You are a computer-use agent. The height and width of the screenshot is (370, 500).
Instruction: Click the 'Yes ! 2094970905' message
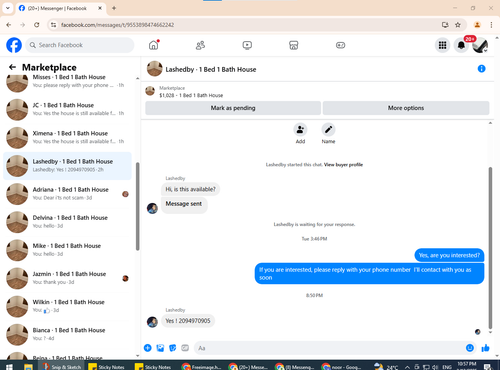(x=188, y=321)
